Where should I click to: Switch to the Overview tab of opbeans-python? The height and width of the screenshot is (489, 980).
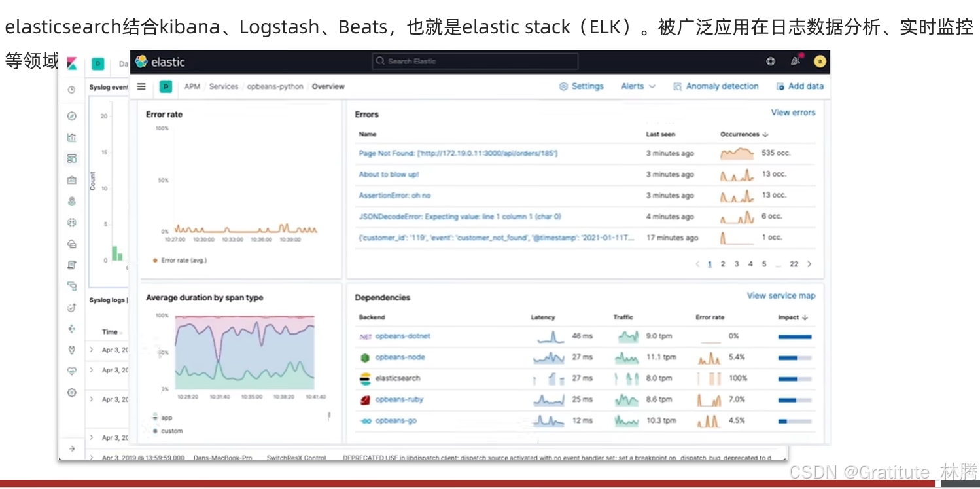point(328,86)
